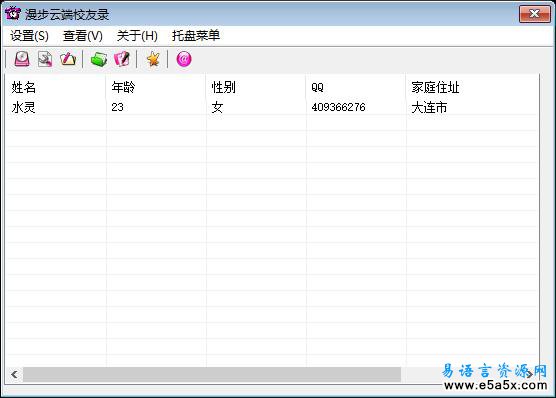
Task: Open the 设置(S) menu
Action: pos(29,35)
